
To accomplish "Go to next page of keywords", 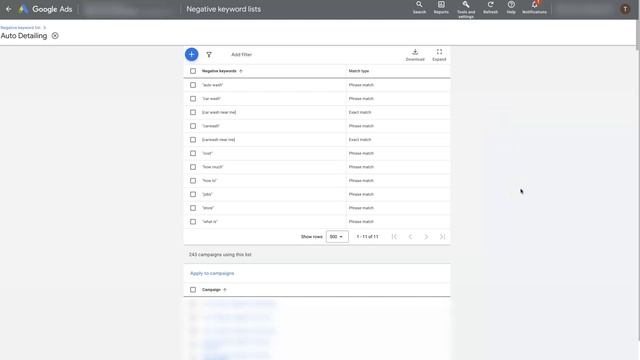I will click(426, 237).
